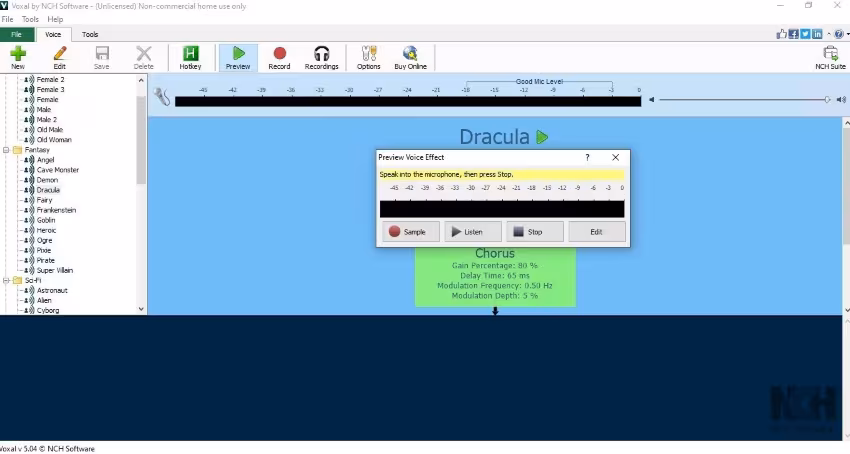Close the Preview Voice Effect dialog
850x454 pixels.
tap(615, 157)
